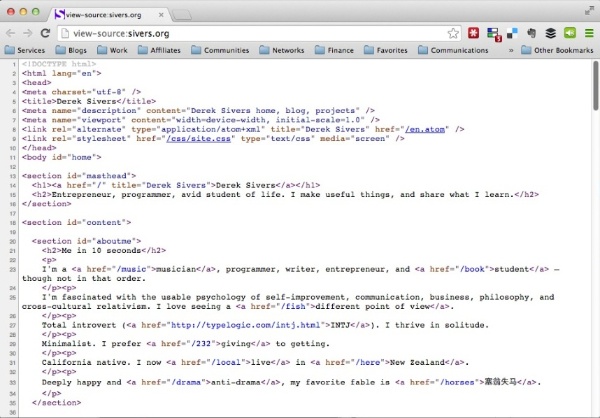Click the tab favicon for sivers.org
Screen dimensions: 600x418
(x=59, y=15)
